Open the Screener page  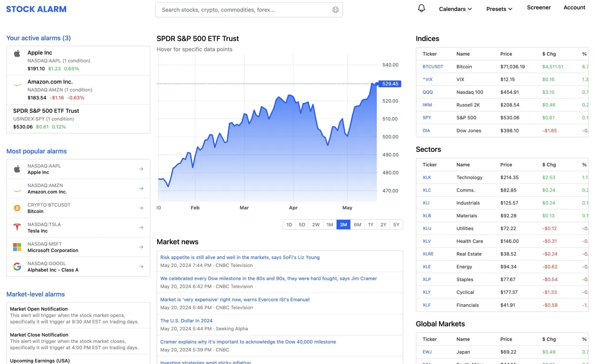(539, 7)
